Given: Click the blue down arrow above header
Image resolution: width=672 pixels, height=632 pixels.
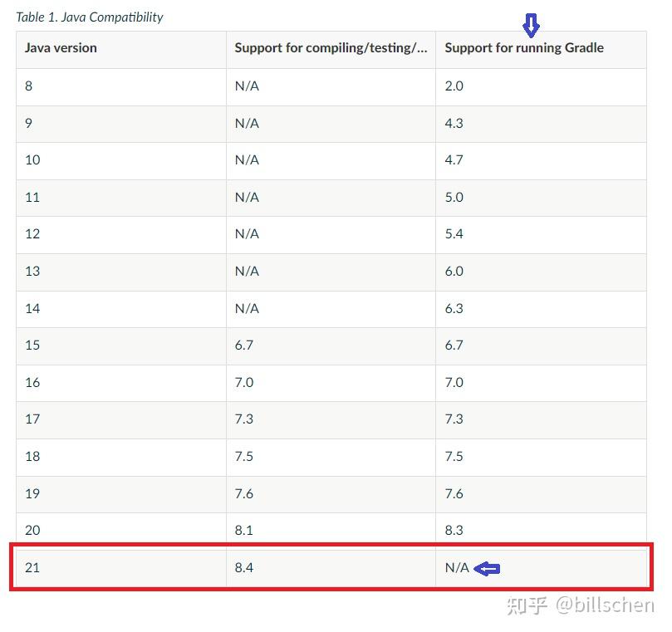Looking at the screenshot, I should [531, 25].
